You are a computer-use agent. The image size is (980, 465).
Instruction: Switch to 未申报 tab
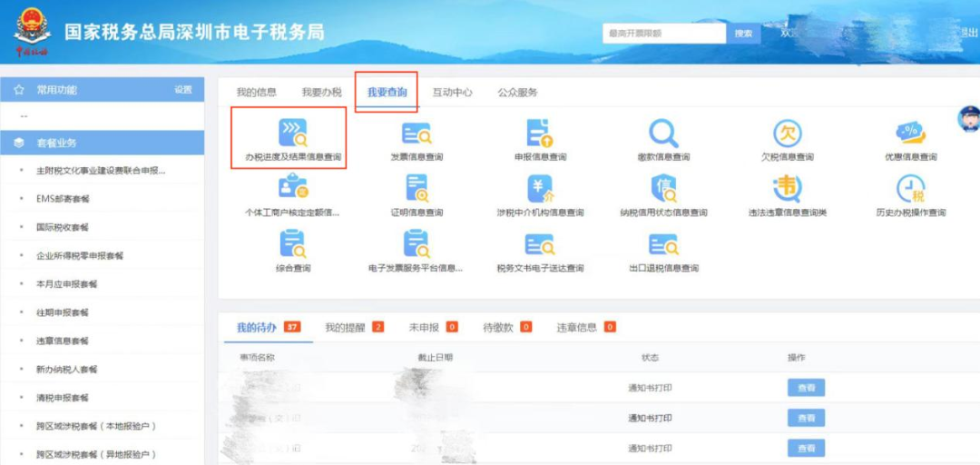point(424,327)
